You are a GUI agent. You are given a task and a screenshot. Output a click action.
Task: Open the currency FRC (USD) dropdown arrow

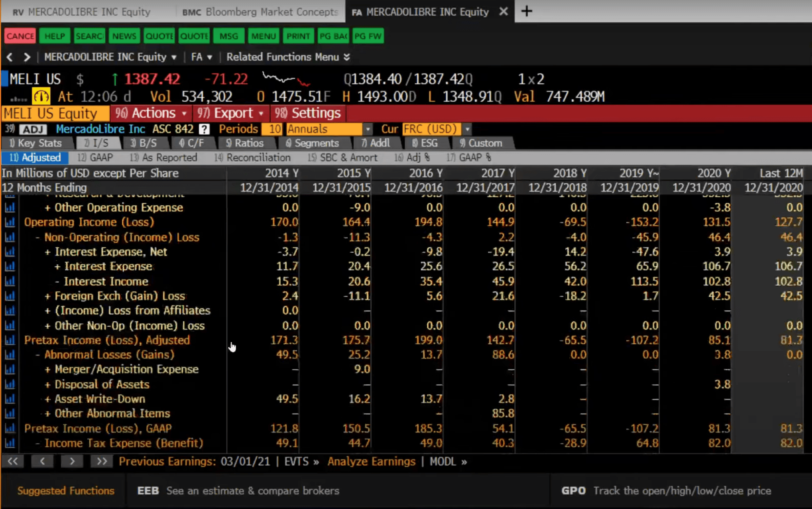click(467, 129)
